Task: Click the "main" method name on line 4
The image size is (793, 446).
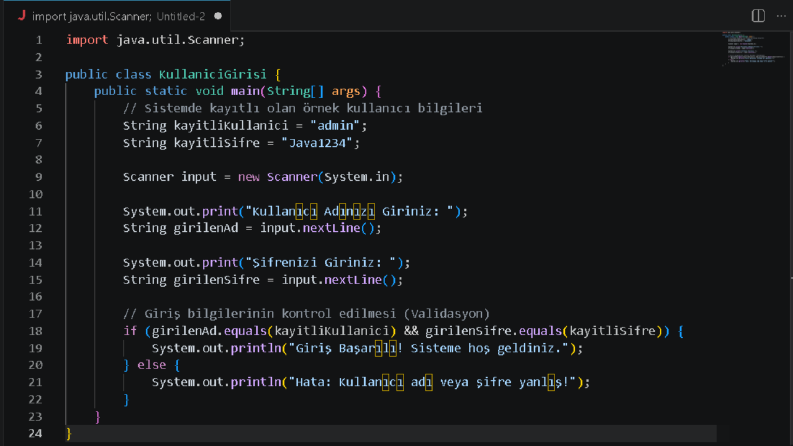Action: [x=245, y=91]
